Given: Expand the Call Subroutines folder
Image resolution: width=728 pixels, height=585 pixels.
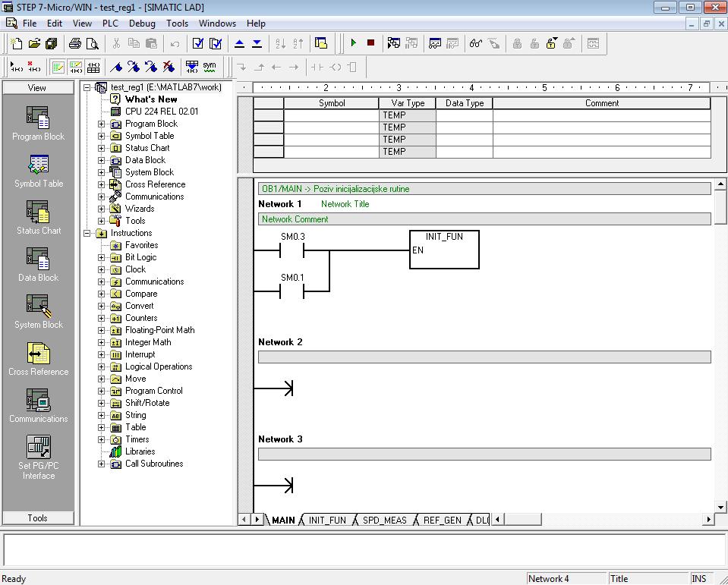Looking at the screenshot, I should click(101, 464).
